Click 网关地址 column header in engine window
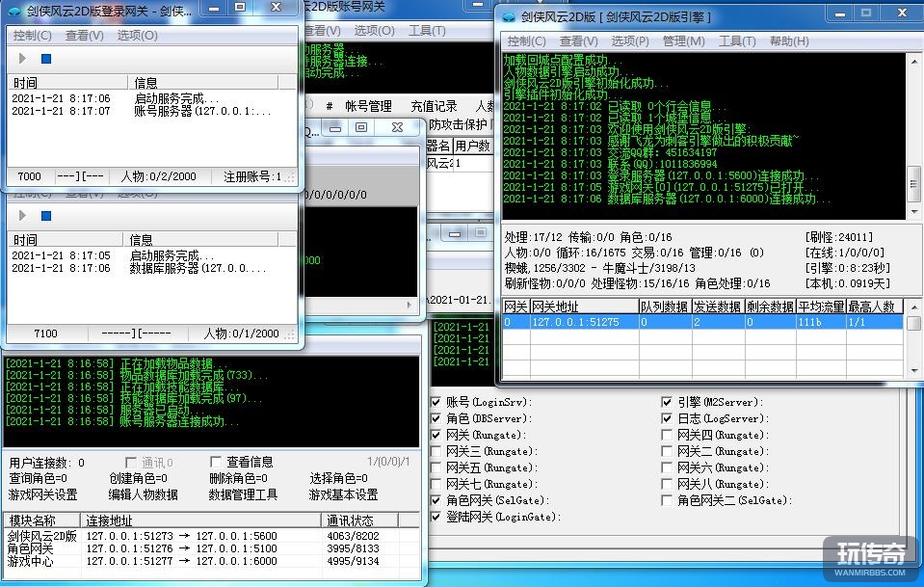Image resolution: width=924 pixels, height=587 pixels. [585, 307]
